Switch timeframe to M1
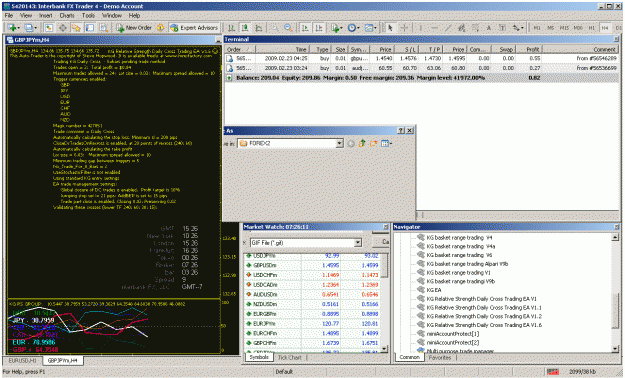Viewport: 625px width, 378px height. (x=537, y=28)
